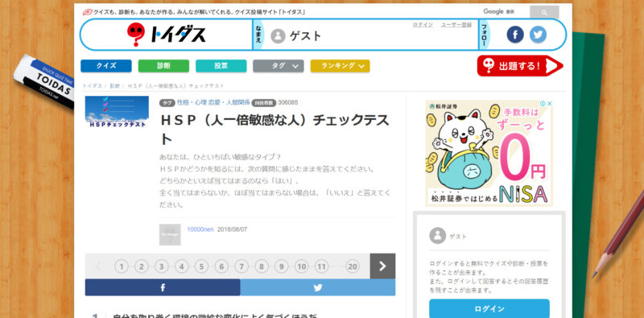Jump to question 2 in pagination

142,266
